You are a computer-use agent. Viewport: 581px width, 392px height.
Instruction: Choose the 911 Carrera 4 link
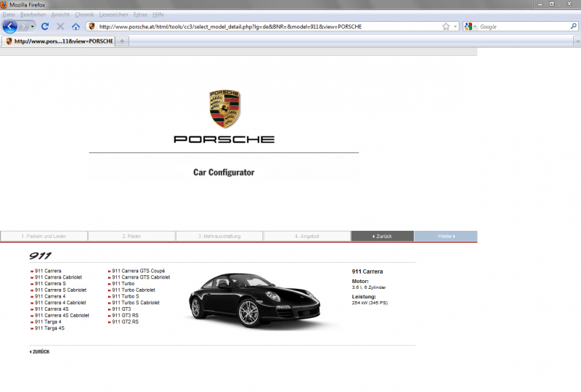pyautogui.click(x=50, y=296)
